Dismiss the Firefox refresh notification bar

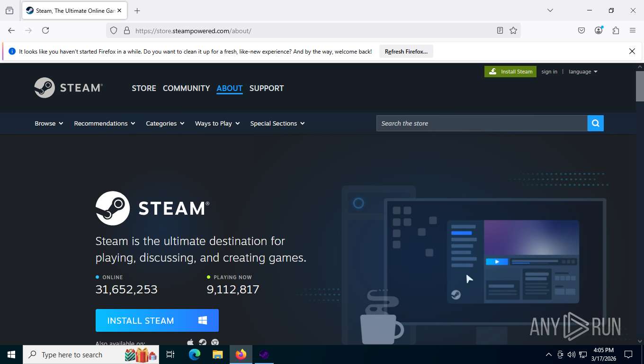[x=632, y=51]
